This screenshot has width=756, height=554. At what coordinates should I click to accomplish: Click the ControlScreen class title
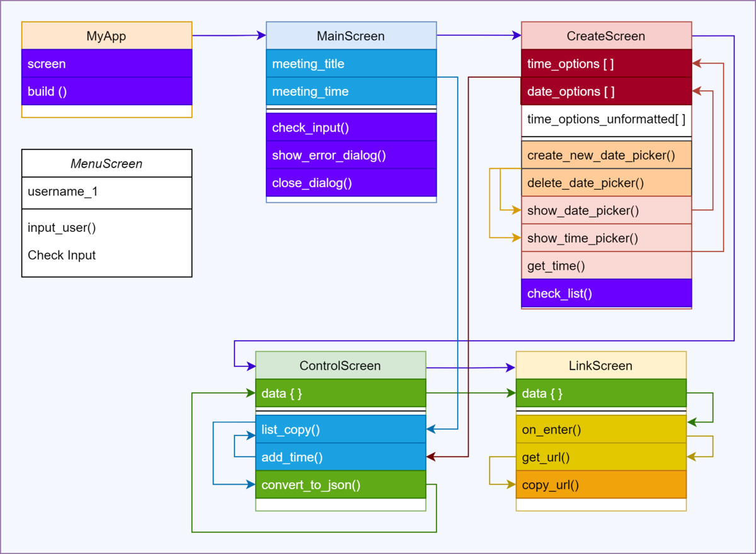click(x=340, y=366)
